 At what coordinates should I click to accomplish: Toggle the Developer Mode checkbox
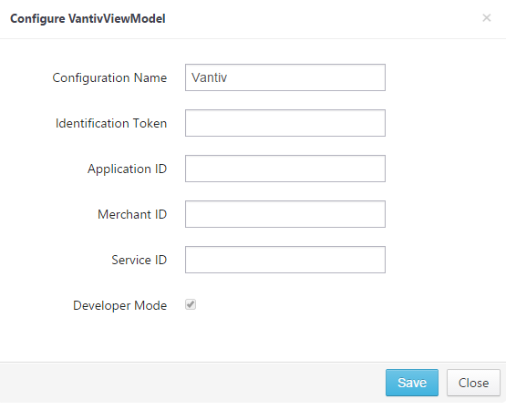click(x=191, y=304)
